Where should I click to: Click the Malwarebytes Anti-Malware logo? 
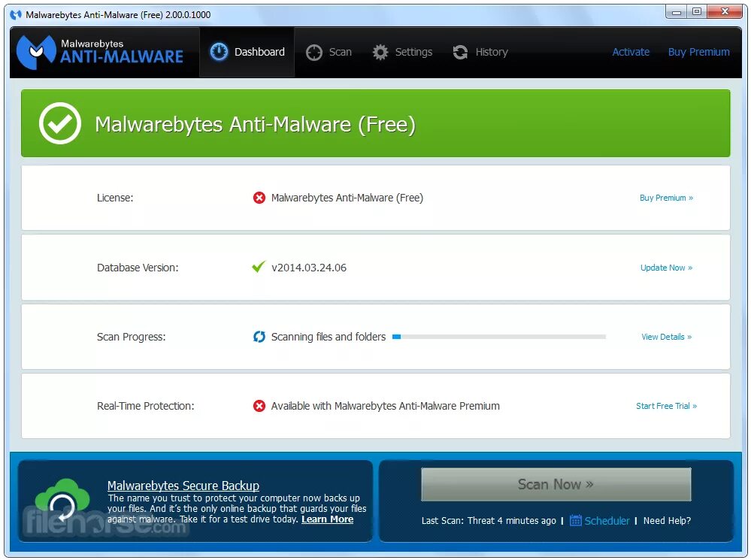pyautogui.click(x=100, y=52)
